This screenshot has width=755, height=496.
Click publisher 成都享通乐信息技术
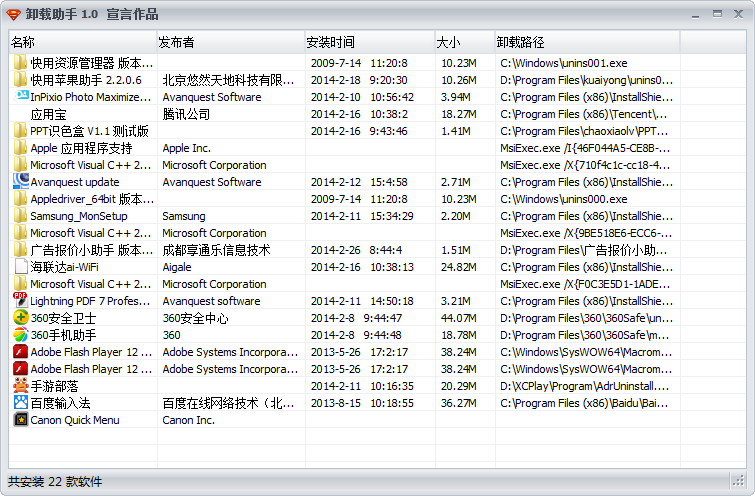[216, 250]
